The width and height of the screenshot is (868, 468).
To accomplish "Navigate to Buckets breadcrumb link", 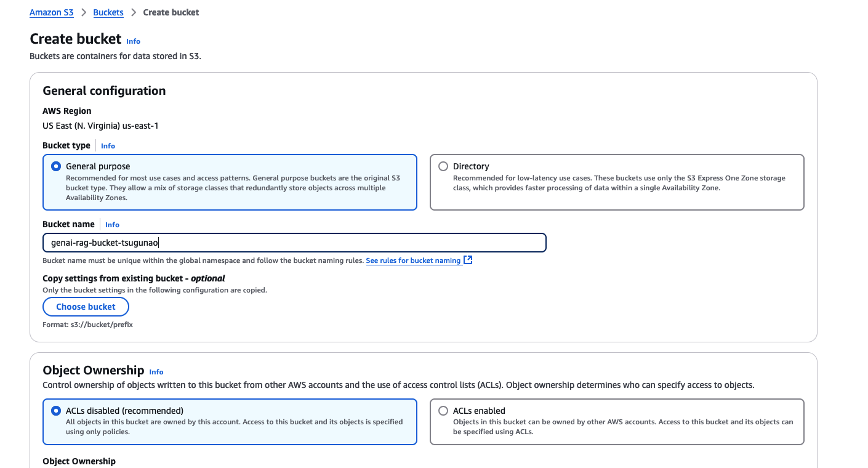I will coord(108,12).
